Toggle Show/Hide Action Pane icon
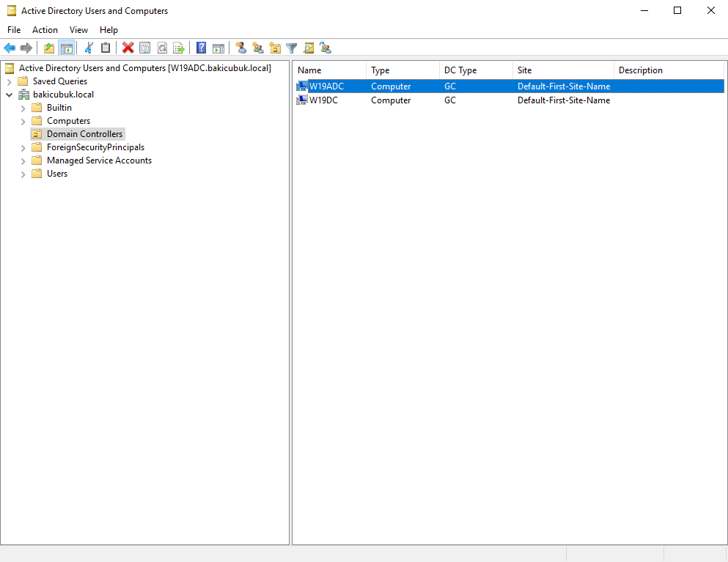Screen dimensions: 728x562 point(218,48)
